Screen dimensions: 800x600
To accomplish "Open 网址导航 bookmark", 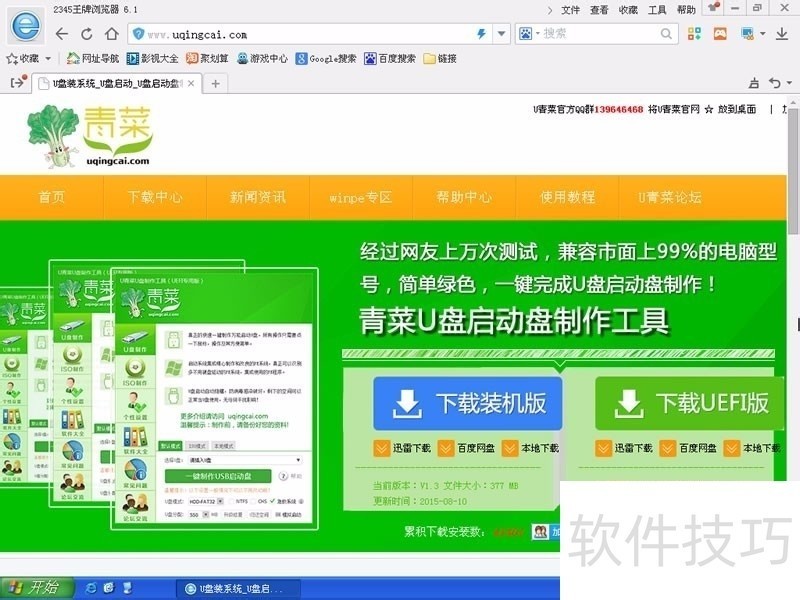I will pos(93,59).
